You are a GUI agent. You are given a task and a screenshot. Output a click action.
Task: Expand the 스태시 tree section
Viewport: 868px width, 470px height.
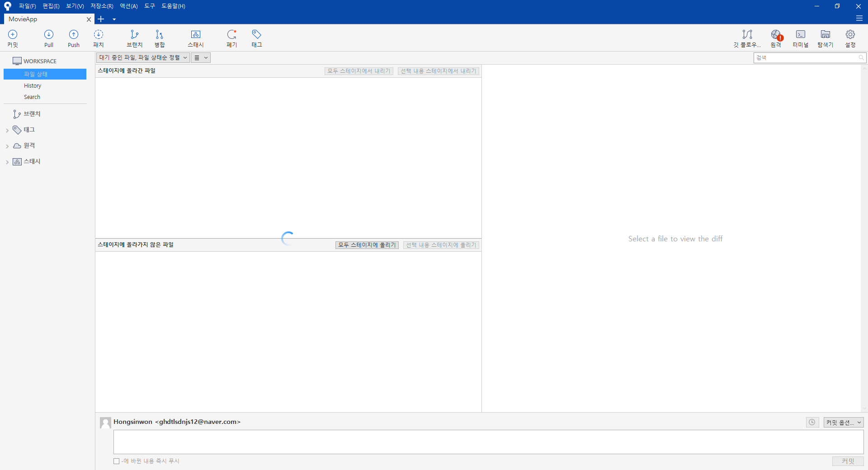pos(7,162)
